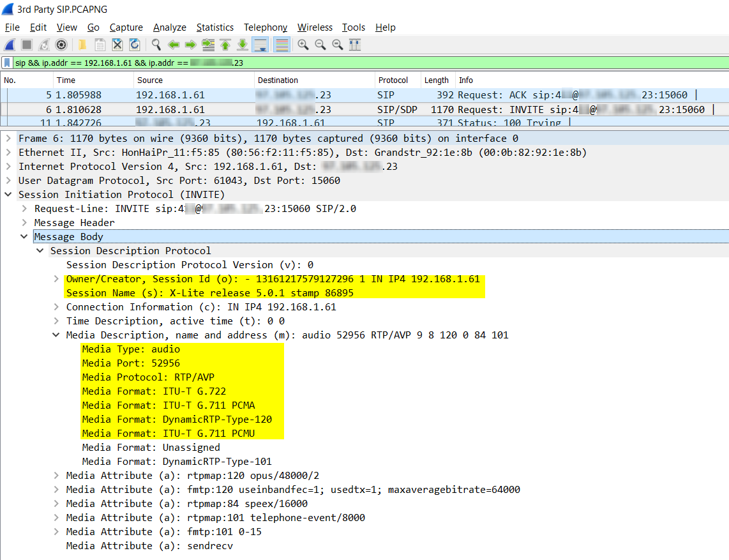Restart the current capture

click(x=44, y=45)
